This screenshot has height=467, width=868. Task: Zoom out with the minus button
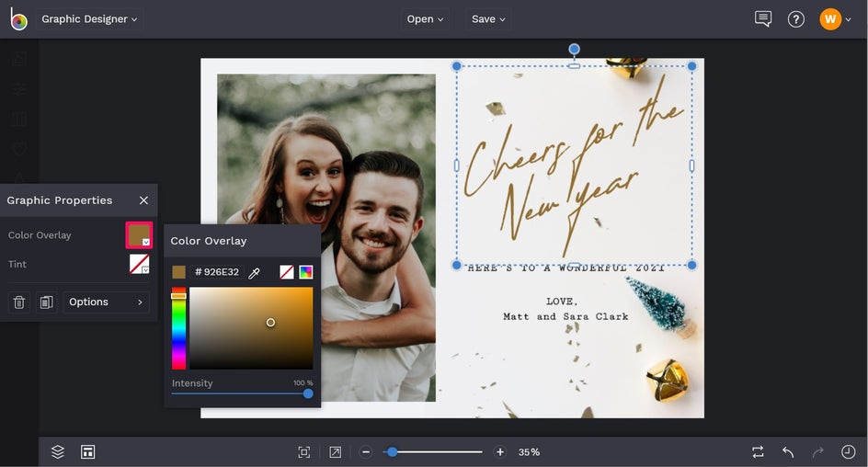pyautogui.click(x=366, y=452)
